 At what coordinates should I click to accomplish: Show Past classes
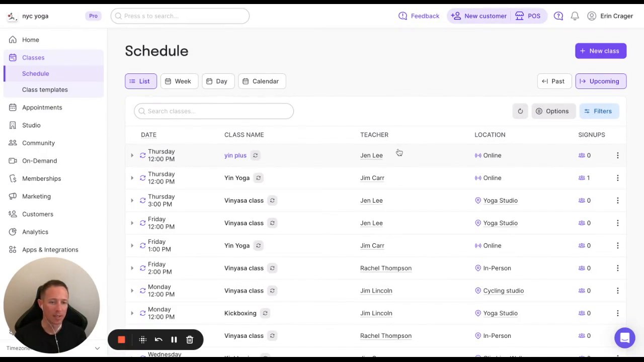[x=553, y=81]
